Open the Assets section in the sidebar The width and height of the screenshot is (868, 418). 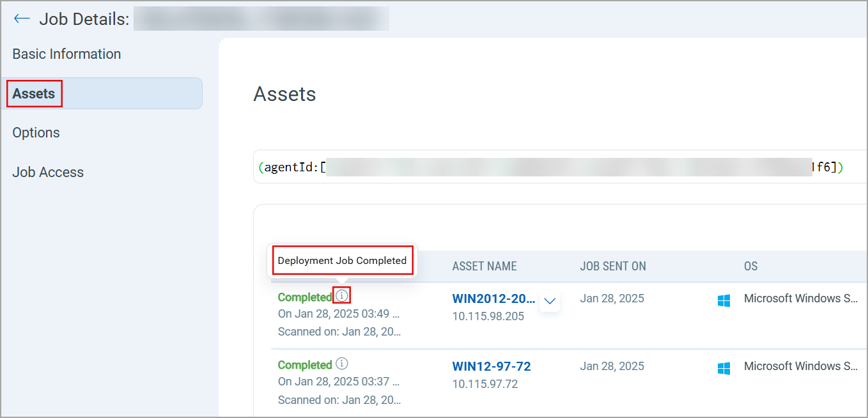pos(33,93)
